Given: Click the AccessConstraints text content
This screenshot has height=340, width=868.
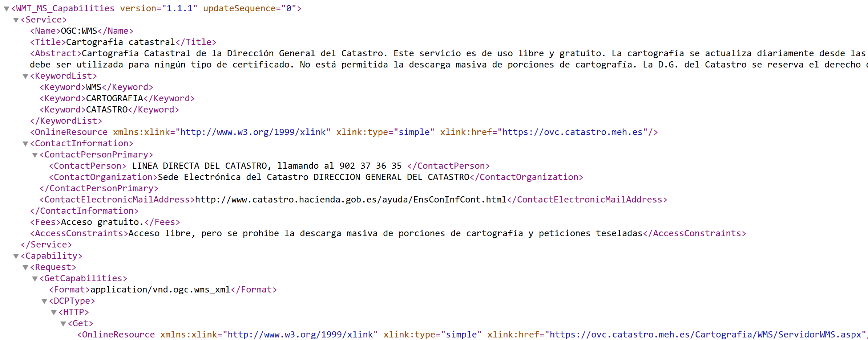Looking at the screenshot, I should pyautogui.click(x=385, y=233).
